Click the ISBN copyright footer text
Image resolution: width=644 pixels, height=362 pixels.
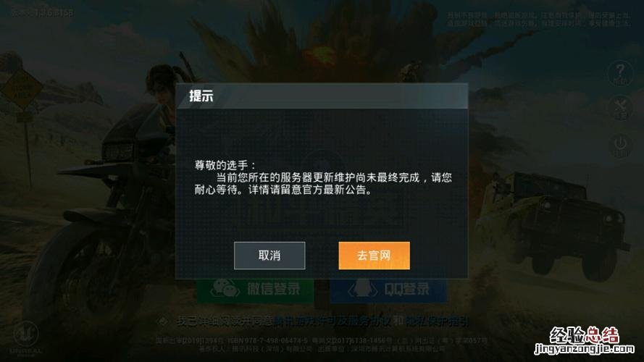[322, 345]
